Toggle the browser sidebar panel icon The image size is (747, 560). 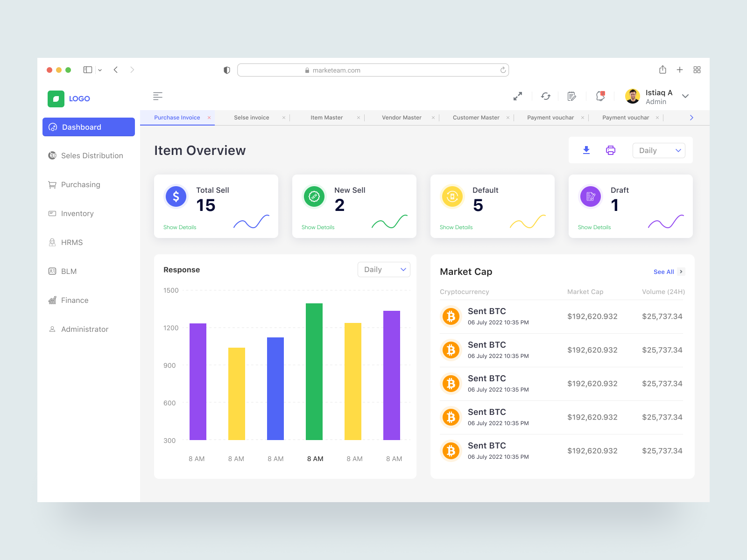tap(87, 70)
